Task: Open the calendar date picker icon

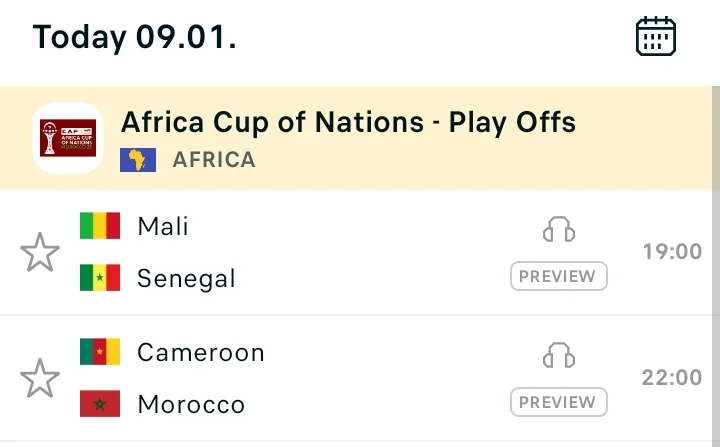Action: pos(656,37)
